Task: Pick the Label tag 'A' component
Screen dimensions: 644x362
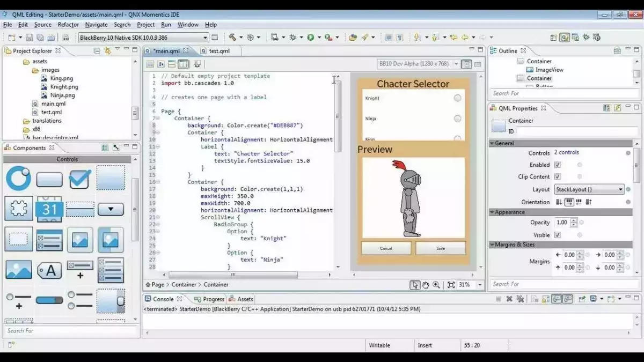Action: tap(49, 271)
